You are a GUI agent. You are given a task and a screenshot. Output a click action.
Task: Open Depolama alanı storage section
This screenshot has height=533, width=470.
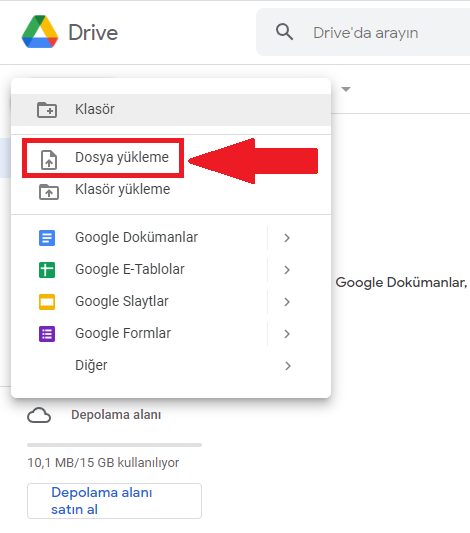116,415
